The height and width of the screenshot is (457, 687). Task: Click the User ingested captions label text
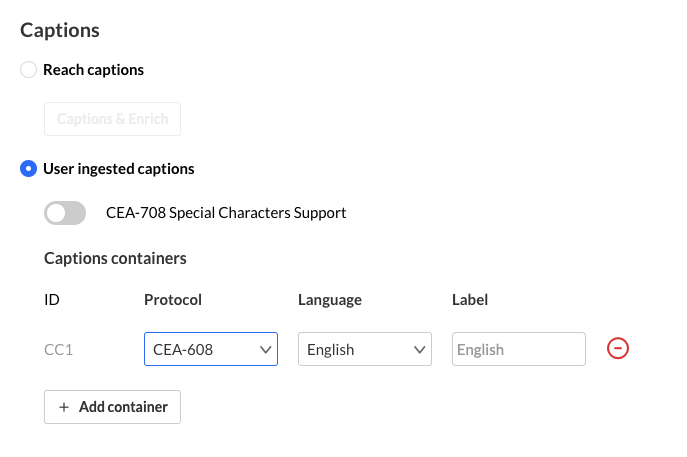coord(118,169)
